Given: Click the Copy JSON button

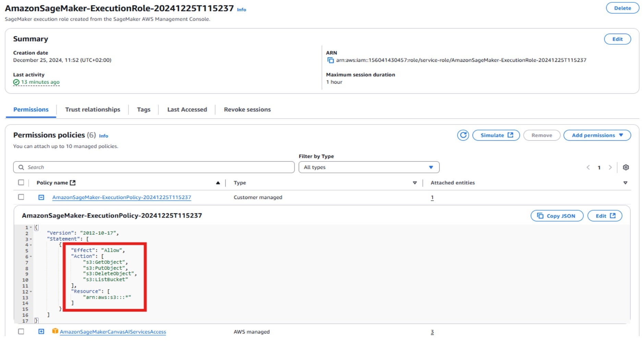Looking at the screenshot, I should tap(557, 216).
